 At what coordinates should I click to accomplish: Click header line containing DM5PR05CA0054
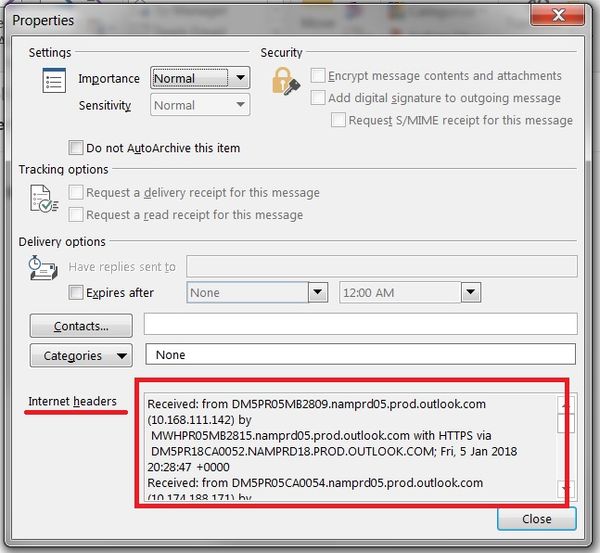tap(315, 483)
